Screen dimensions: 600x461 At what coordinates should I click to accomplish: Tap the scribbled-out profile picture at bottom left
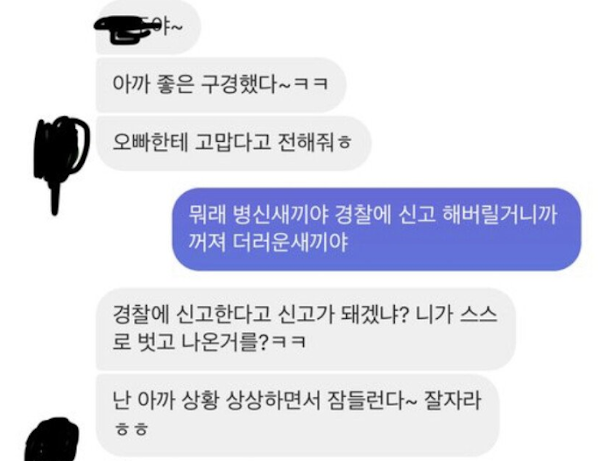click(x=52, y=440)
